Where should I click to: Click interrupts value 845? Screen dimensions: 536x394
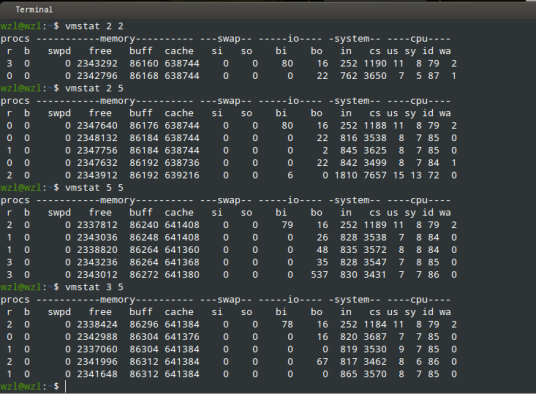pyautogui.click(x=349, y=151)
